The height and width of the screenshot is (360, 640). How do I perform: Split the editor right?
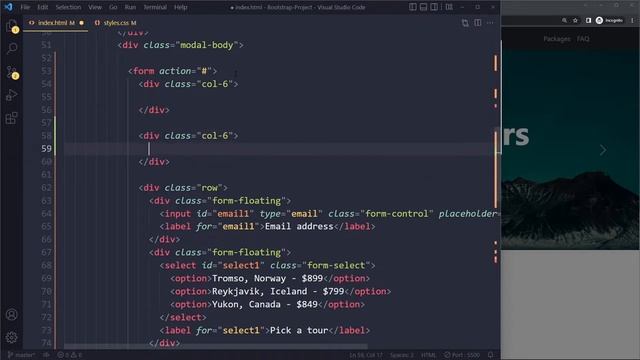(478, 23)
